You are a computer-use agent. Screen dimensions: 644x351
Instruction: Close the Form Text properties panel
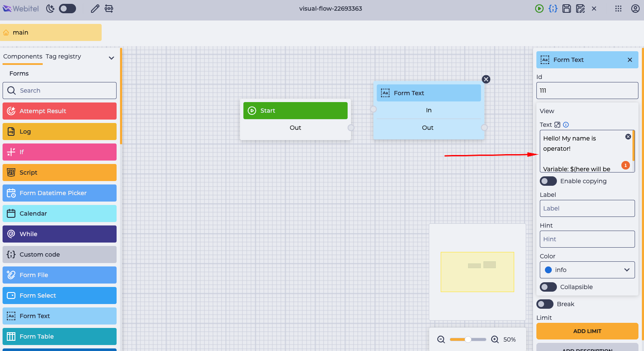pyautogui.click(x=630, y=60)
